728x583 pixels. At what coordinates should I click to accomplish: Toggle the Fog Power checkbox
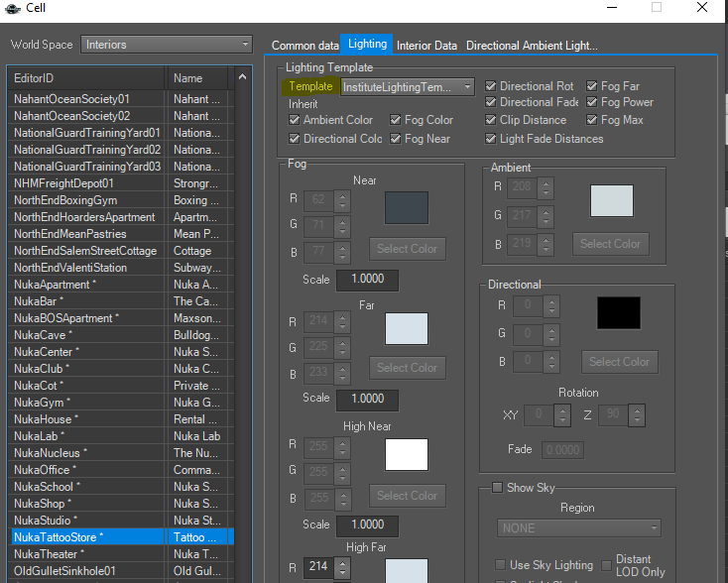pos(591,102)
